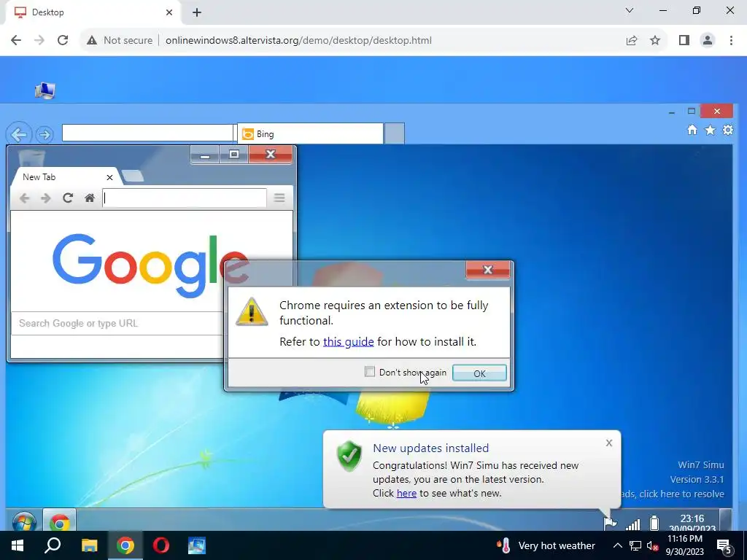Close the Chrome extension warning dialog
747x560 pixels.
tap(488, 270)
